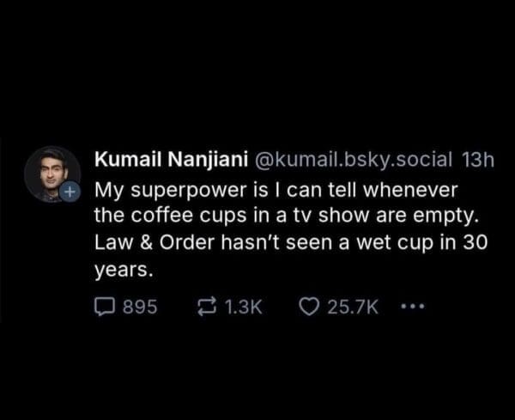Image resolution: width=515 pixels, height=420 pixels.
Task: Open the poster's profile picture
Action: [x=51, y=172]
